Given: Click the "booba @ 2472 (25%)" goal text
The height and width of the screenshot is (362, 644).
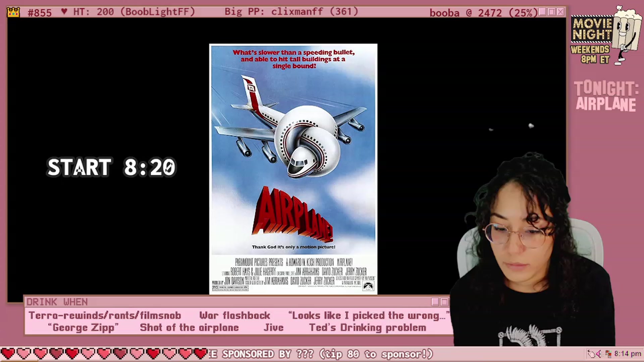Looking at the screenshot, I should [483, 13].
